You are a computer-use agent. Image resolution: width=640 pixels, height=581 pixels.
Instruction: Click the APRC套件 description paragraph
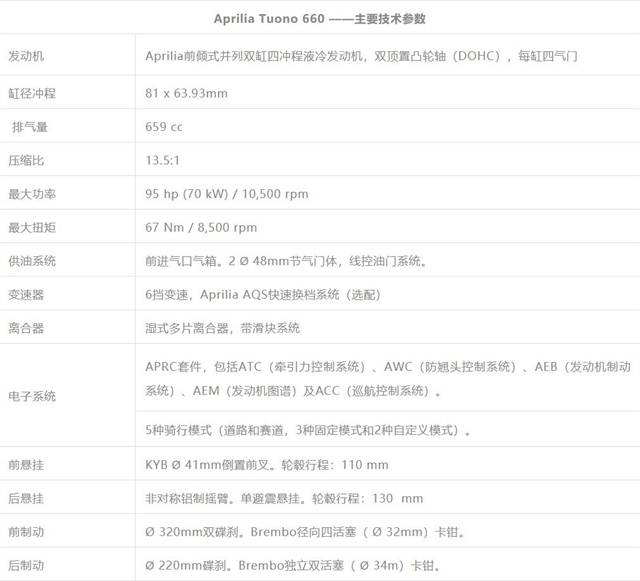(388, 378)
